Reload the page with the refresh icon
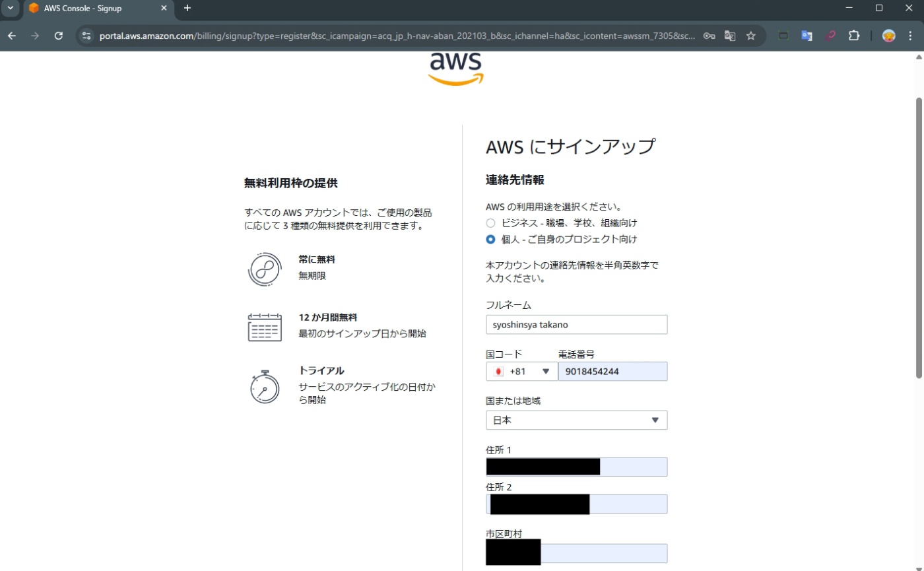This screenshot has height=571, width=924. click(x=58, y=36)
